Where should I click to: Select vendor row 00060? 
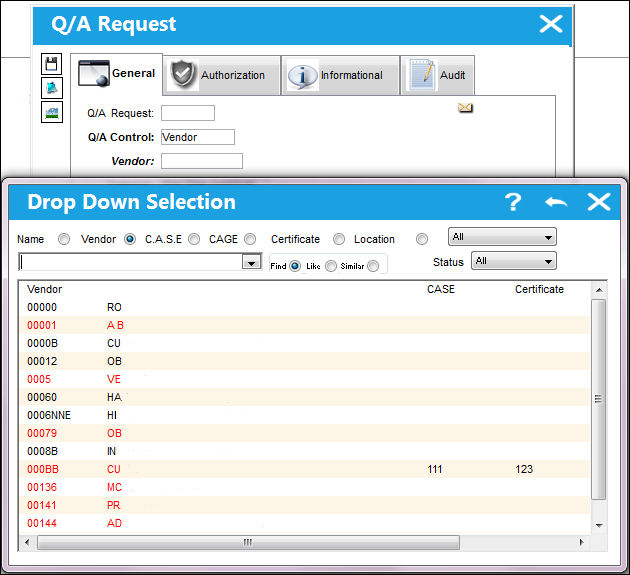305,397
